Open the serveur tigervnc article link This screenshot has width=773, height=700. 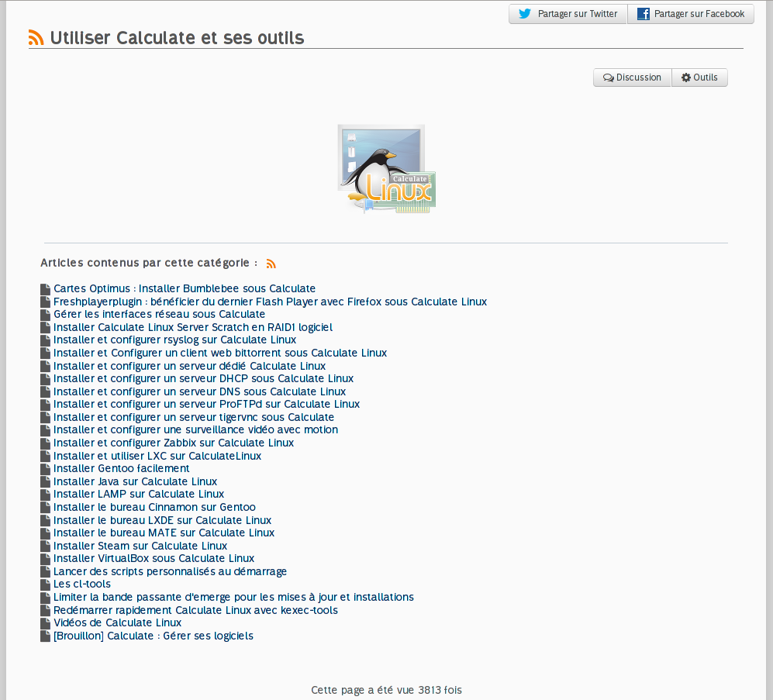coord(194,418)
